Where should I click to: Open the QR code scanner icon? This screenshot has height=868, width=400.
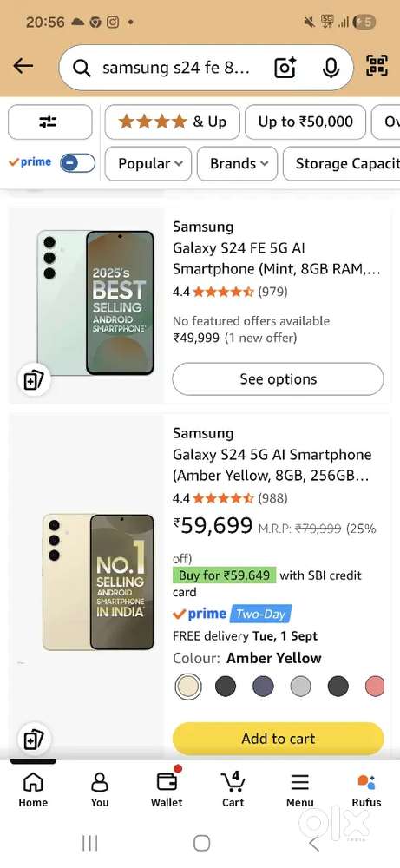pos(377,66)
